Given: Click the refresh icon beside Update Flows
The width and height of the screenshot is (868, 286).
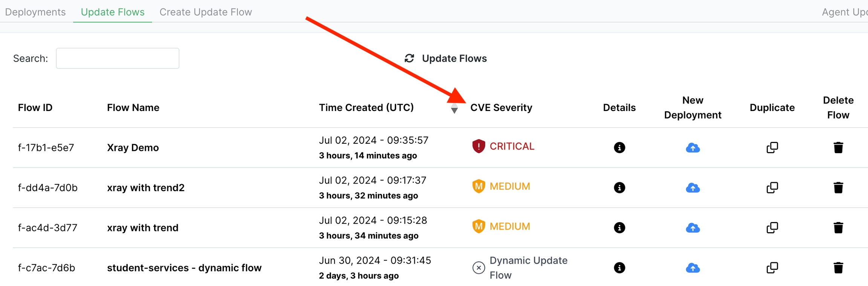Looking at the screenshot, I should 409,58.
